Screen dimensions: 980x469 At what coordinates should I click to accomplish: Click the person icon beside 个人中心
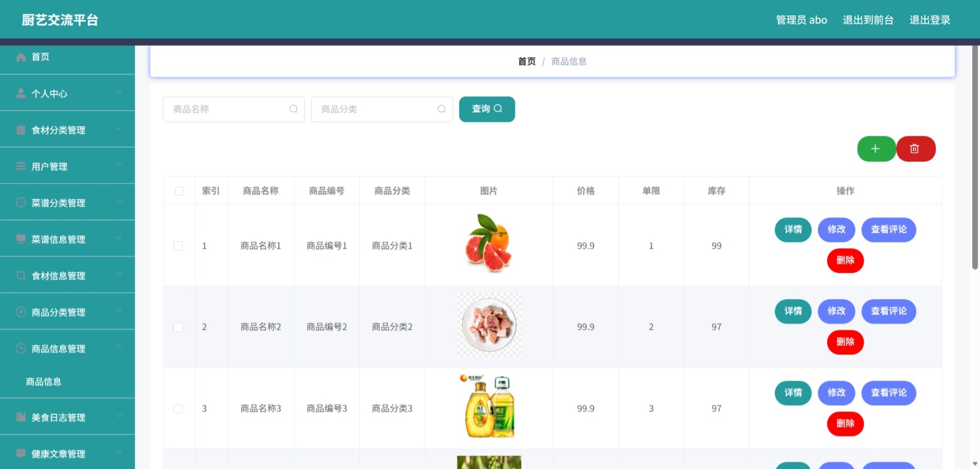coord(21,93)
